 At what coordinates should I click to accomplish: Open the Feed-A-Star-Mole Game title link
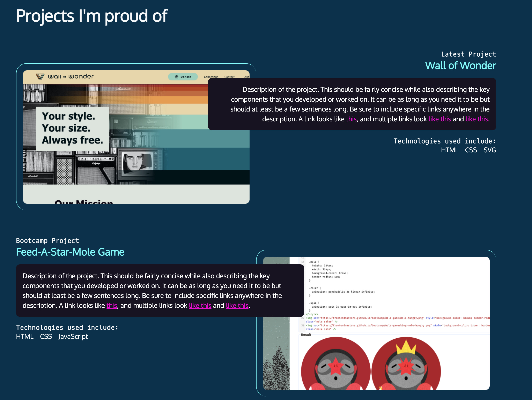tap(70, 252)
